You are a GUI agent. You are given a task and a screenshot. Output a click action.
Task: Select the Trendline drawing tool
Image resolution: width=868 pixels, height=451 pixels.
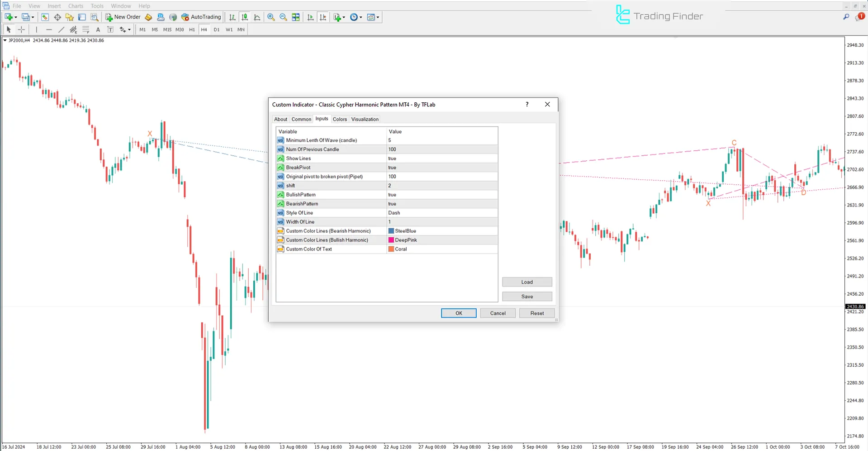click(x=62, y=29)
